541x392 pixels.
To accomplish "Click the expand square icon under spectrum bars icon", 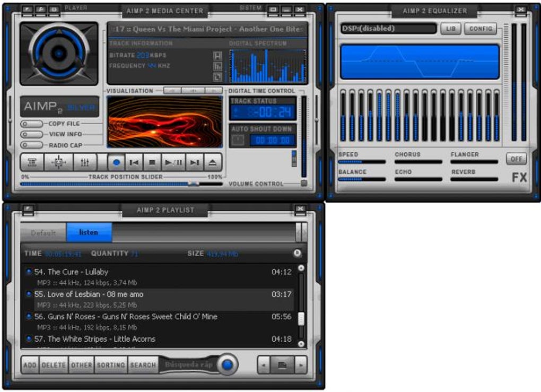I will click(x=217, y=77).
